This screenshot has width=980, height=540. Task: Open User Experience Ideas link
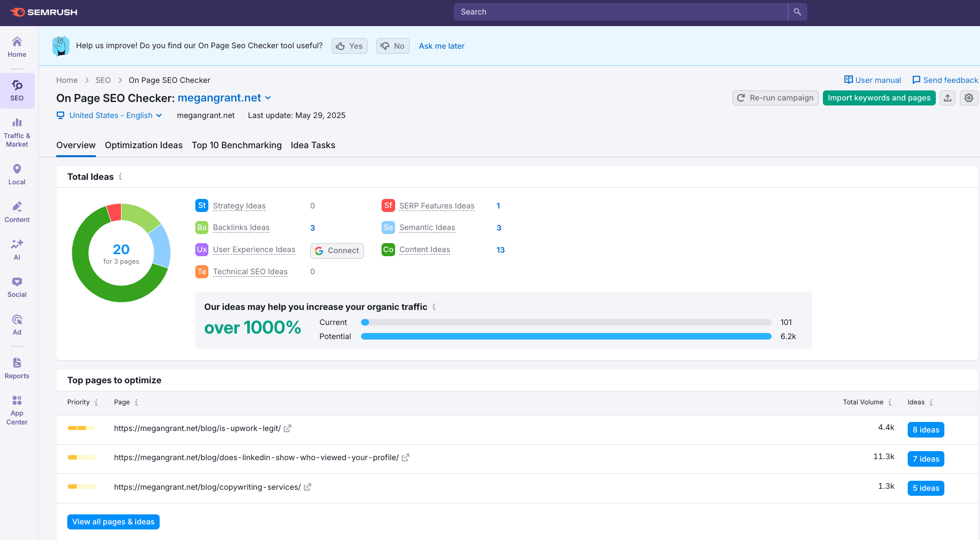point(254,250)
